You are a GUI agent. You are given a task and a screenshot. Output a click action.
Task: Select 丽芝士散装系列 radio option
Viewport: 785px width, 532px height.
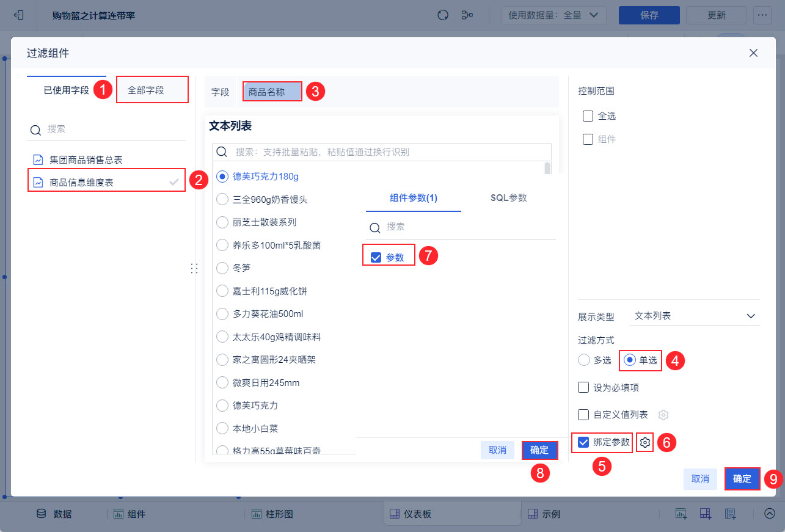click(x=222, y=222)
